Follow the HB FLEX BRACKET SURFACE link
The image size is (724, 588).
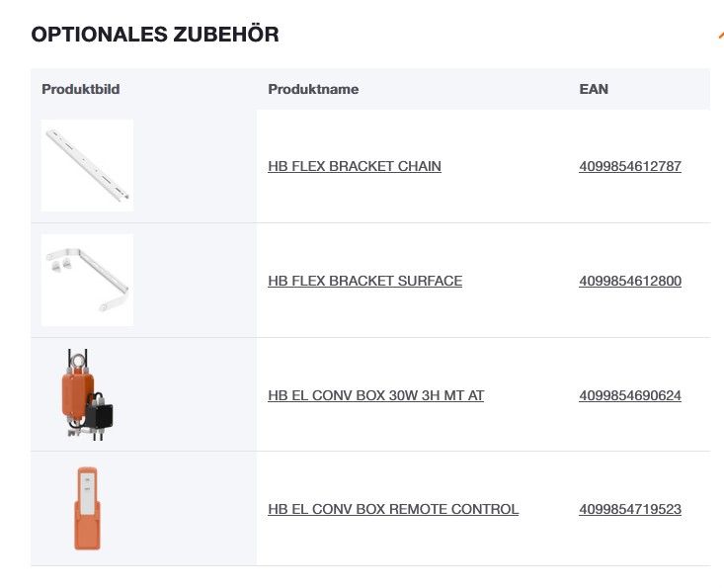click(364, 282)
